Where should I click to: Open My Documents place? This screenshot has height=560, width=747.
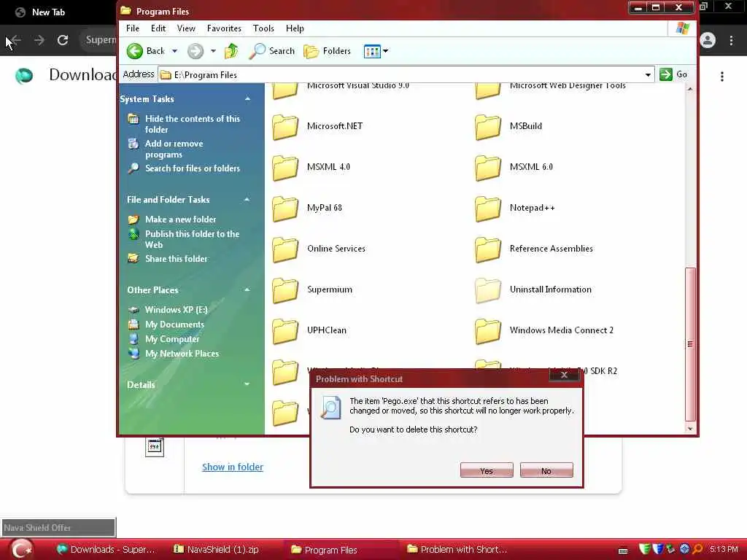click(174, 324)
